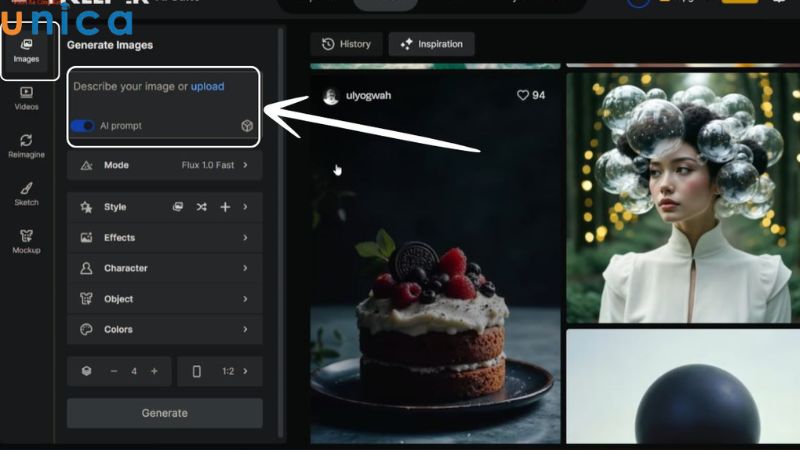Expand the Effects options
Screen dimensions: 800x450
[x=165, y=238]
